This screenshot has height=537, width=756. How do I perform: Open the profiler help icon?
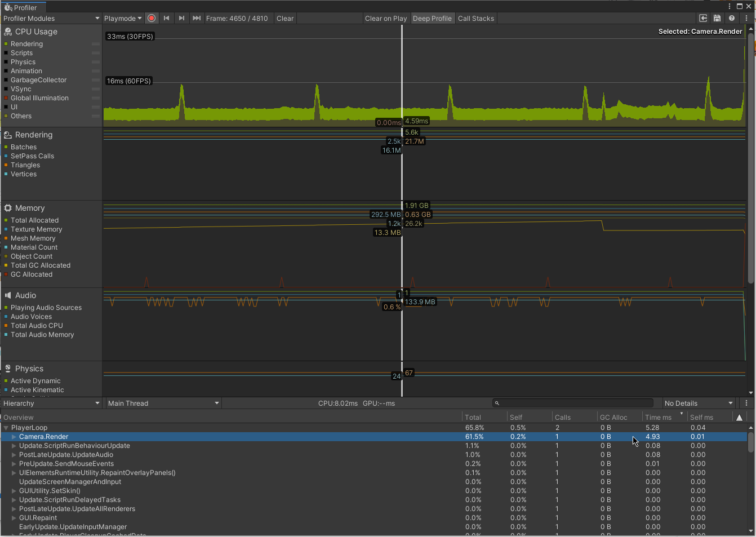click(x=732, y=18)
